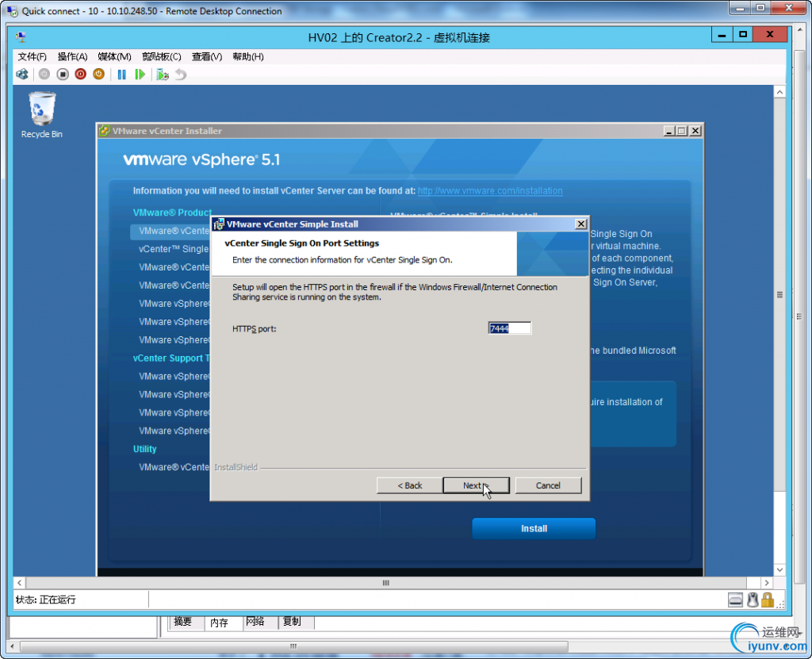
Task: Switch to the 复制 tab
Action: (292, 621)
